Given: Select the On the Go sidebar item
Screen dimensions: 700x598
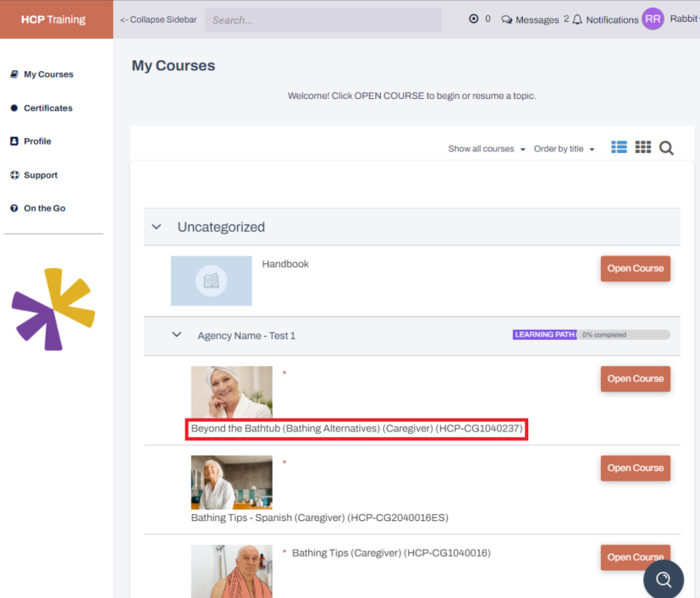Looking at the screenshot, I should coord(39,208).
